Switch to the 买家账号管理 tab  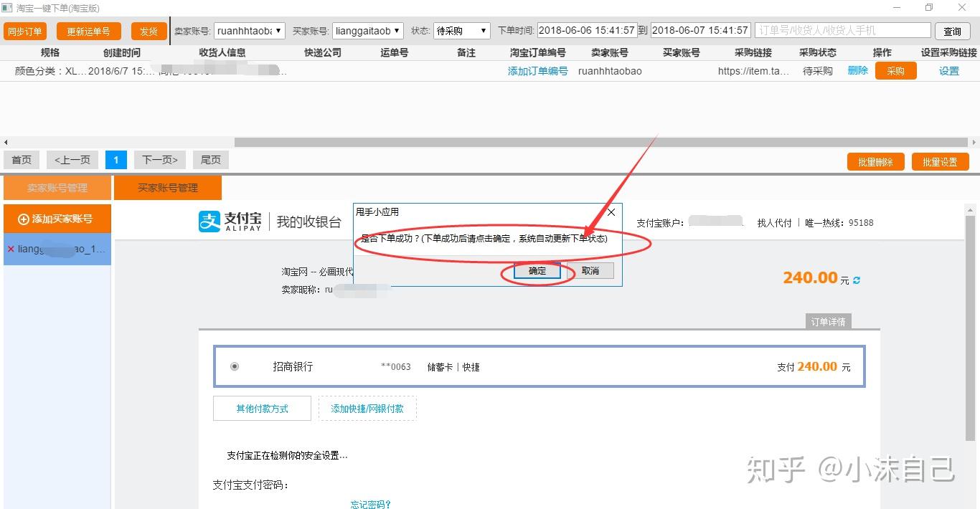168,188
